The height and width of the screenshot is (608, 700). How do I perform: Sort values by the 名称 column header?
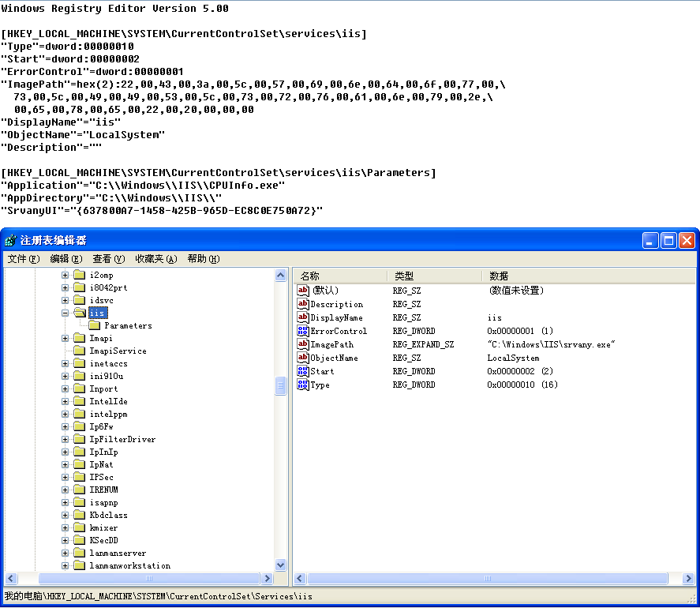coord(339,276)
